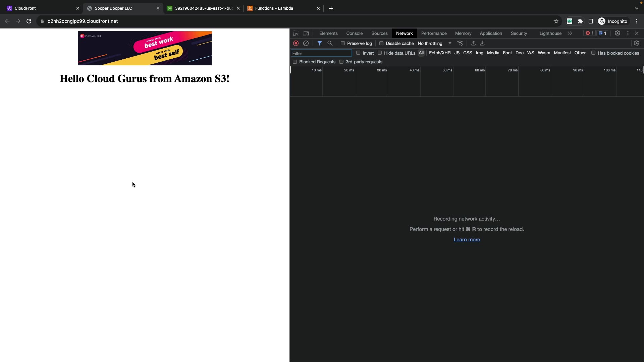This screenshot has width=644, height=362.
Task: Expand more DevTools tabs chevron
Action: (x=570, y=33)
